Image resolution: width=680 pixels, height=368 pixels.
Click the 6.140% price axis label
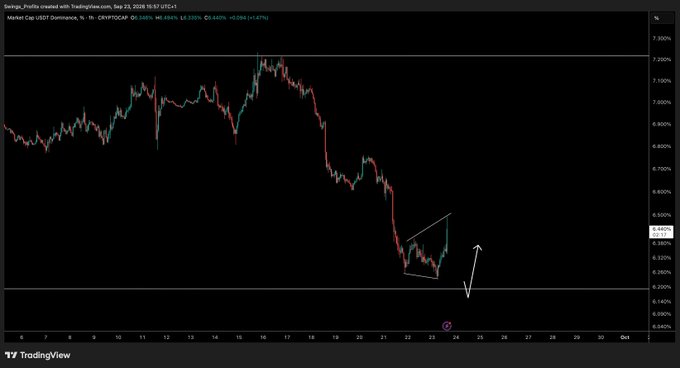click(661, 302)
